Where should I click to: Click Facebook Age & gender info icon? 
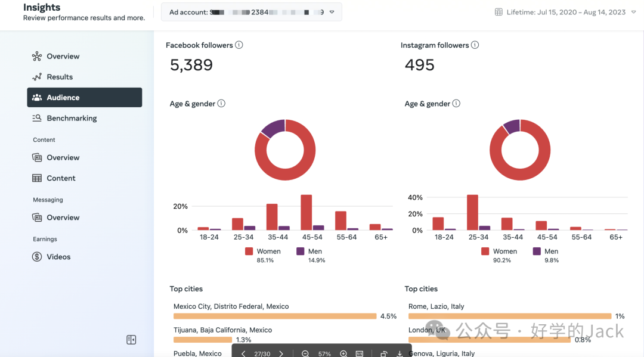pos(221,104)
